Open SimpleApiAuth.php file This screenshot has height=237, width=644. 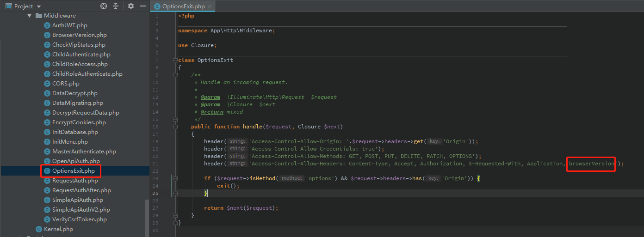pyautogui.click(x=78, y=200)
